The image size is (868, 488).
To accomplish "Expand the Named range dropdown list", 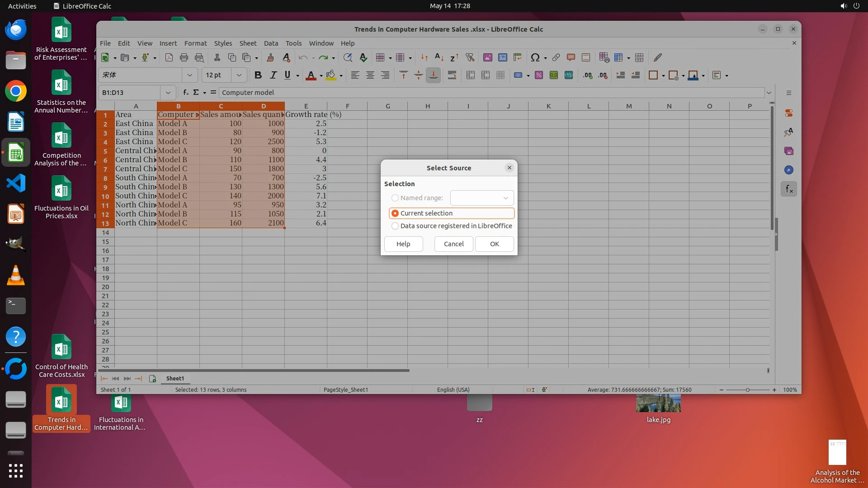I will click(505, 198).
